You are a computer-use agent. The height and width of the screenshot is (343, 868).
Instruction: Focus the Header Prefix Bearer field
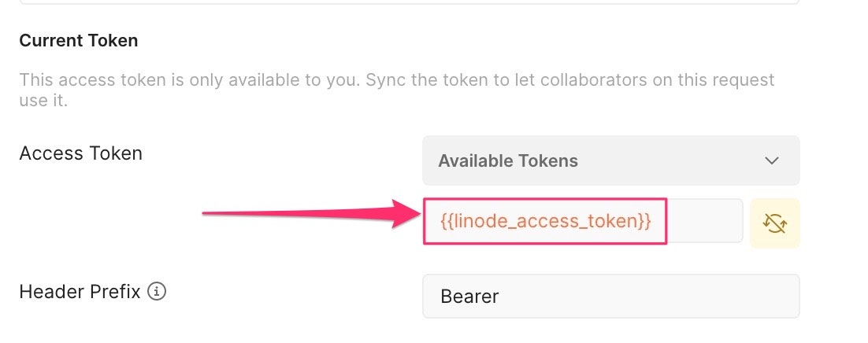point(610,296)
